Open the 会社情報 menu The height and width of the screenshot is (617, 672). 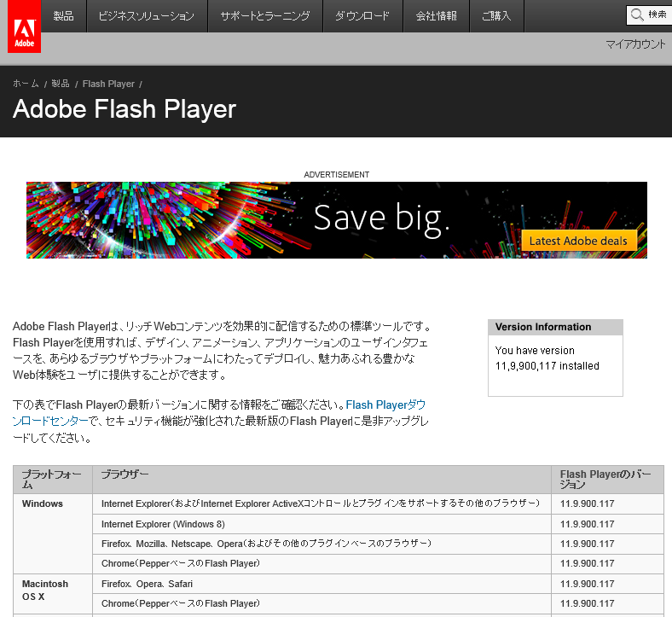point(436,16)
